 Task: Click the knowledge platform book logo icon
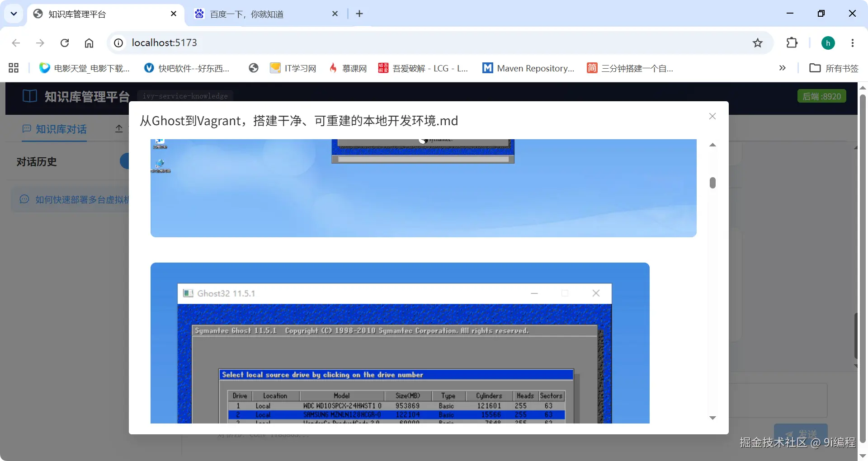click(x=30, y=96)
